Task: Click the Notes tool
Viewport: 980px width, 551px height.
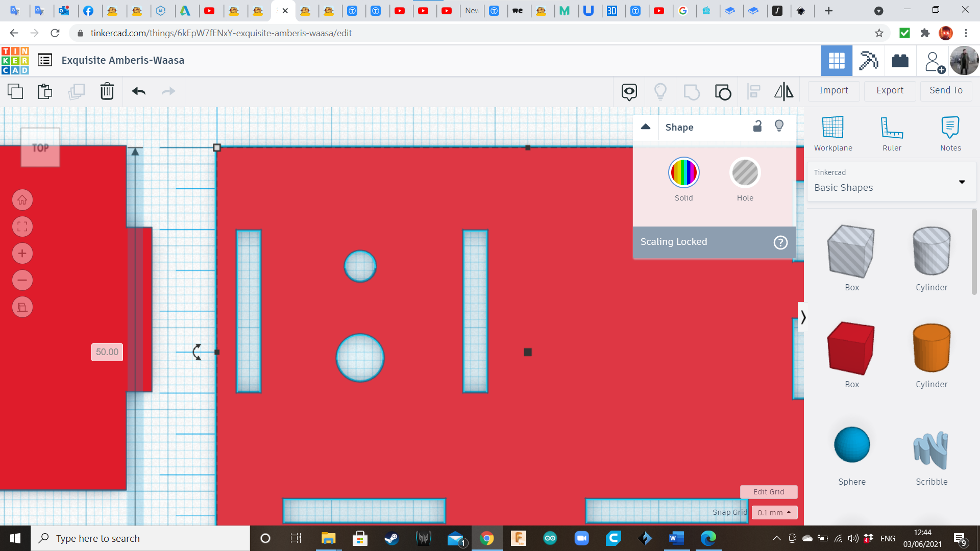Action: point(950,133)
